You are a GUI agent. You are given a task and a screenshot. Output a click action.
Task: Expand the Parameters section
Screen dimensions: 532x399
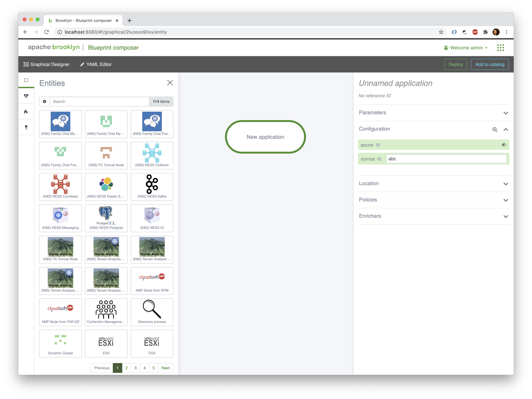tap(506, 113)
